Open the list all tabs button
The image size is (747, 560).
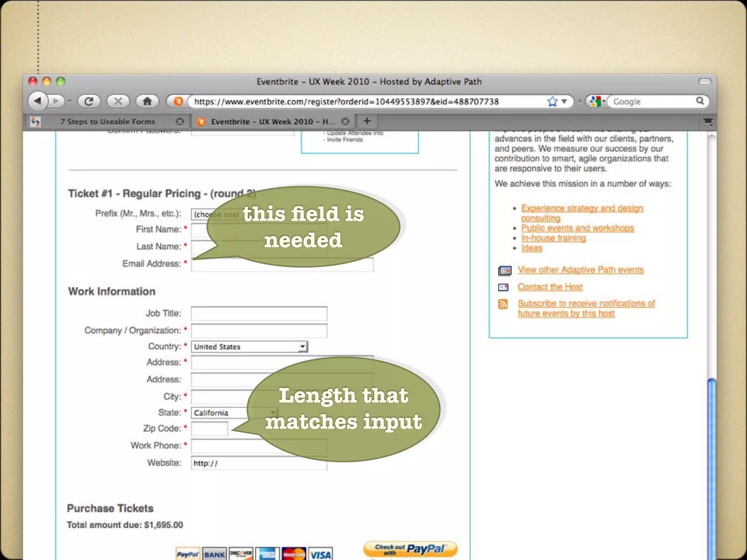coord(708,121)
